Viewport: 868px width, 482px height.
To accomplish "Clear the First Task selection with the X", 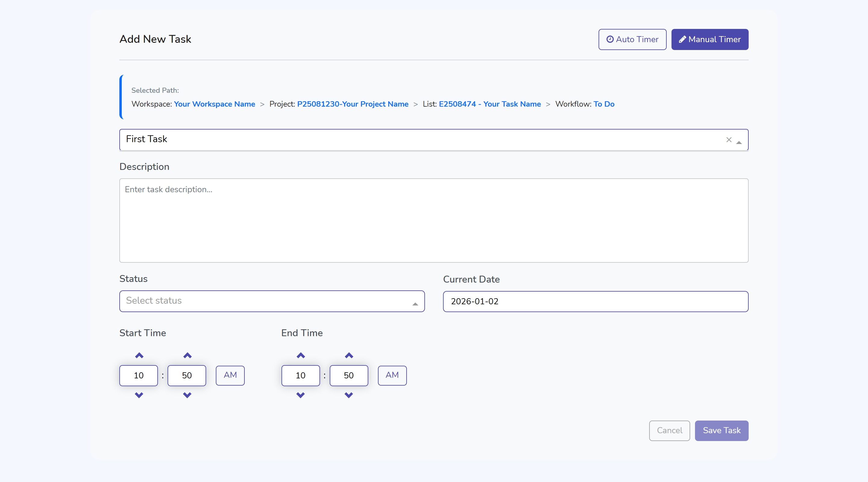I will [x=729, y=139].
